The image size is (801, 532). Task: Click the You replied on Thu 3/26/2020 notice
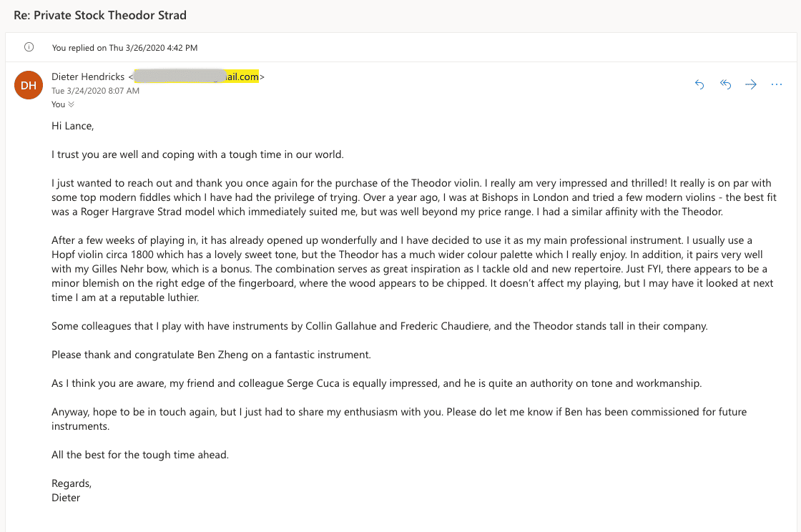[124, 48]
